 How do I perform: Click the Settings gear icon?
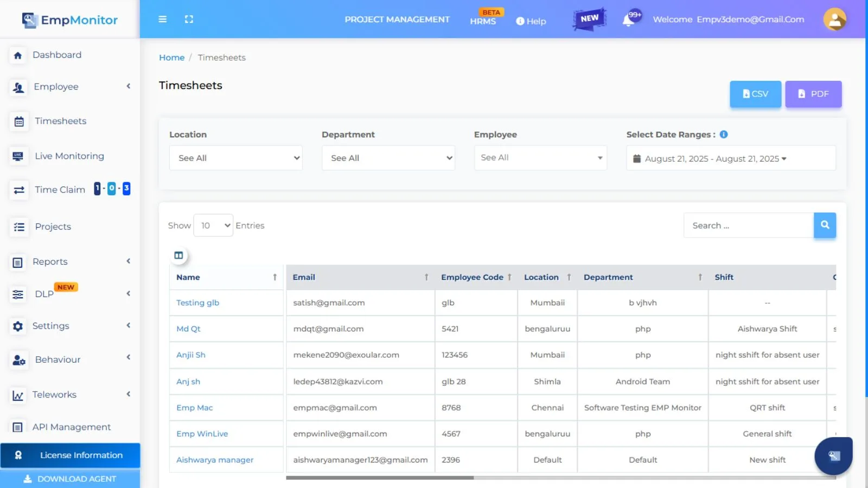(x=18, y=326)
